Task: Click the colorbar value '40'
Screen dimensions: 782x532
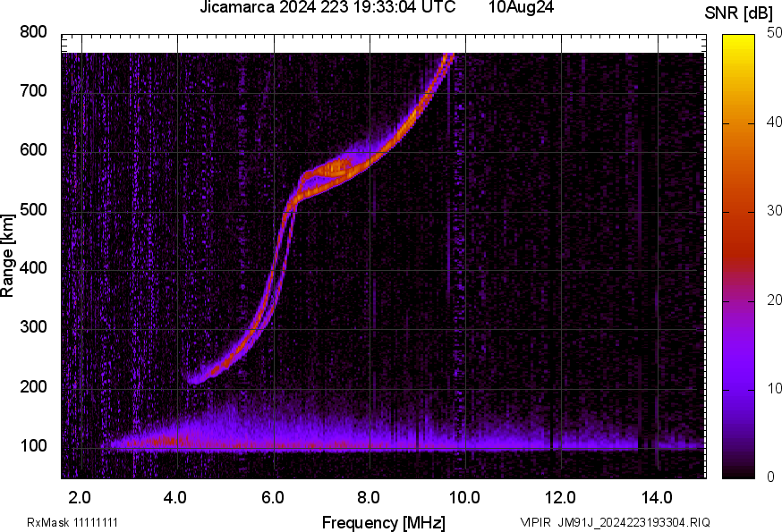Action: tap(774, 122)
